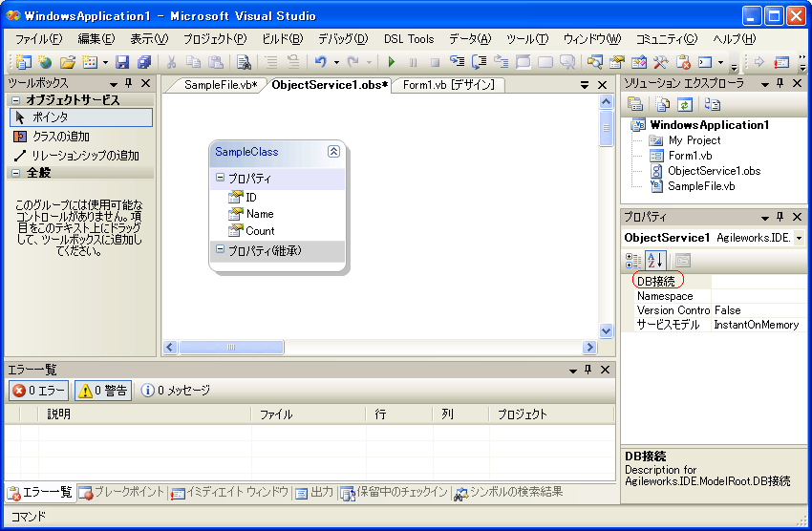
Task: Open シンボルの検索結果 tab
Action: (508, 492)
